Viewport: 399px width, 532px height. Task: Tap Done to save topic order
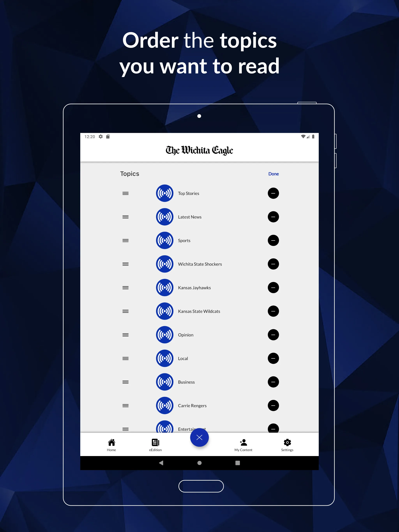click(274, 174)
